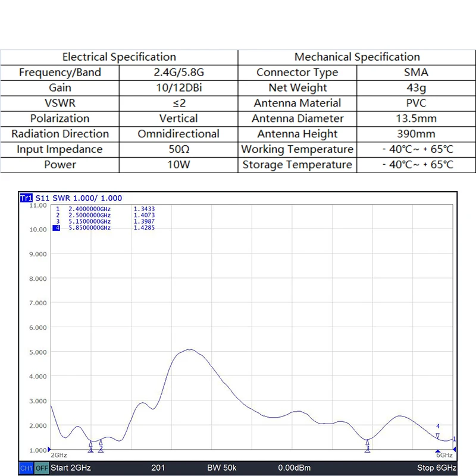Click the 2.4G/5.8G frequency cell
The image size is (476, 476).
[x=178, y=73]
